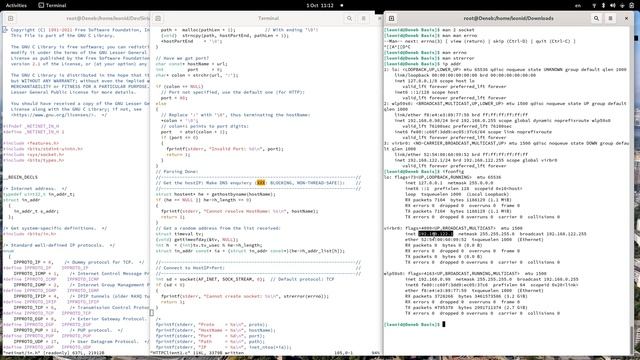Screen dimensions: 640x360
Task: Open the hamburger menu of the middle Terminal window
Action: coord(363,18)
